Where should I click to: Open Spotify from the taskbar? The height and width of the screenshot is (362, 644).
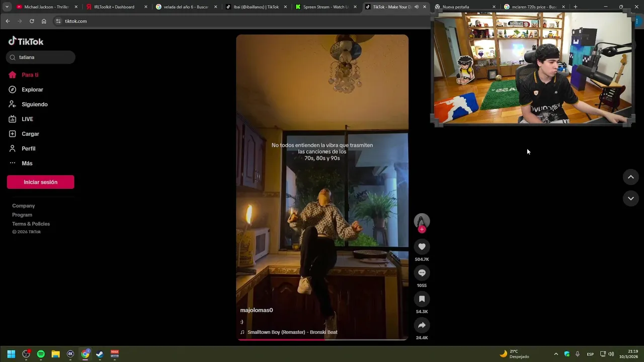tap(41, 354)
